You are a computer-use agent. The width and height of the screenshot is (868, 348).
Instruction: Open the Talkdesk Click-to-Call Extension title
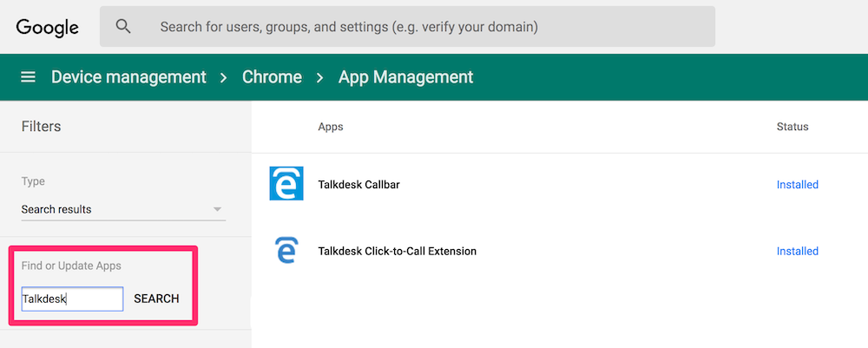click(397, 251)
